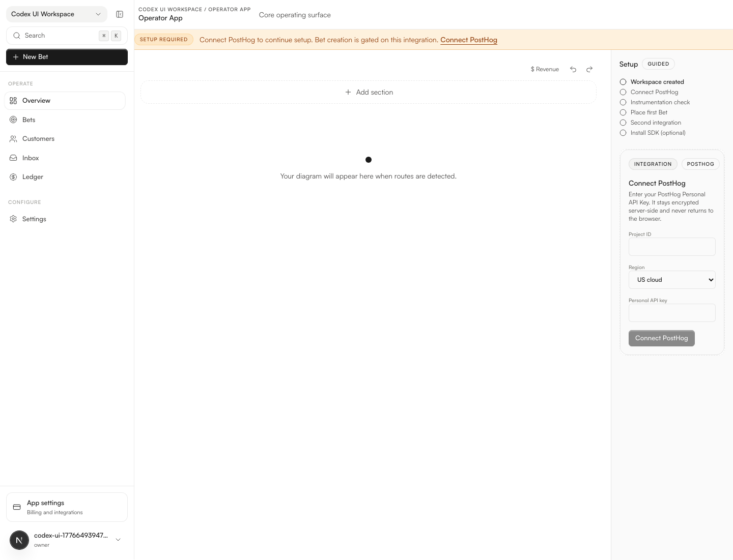This screenshot has height=560, width=733.
Task: Select the Workspace created step circle
Action: tap(623, 82)
